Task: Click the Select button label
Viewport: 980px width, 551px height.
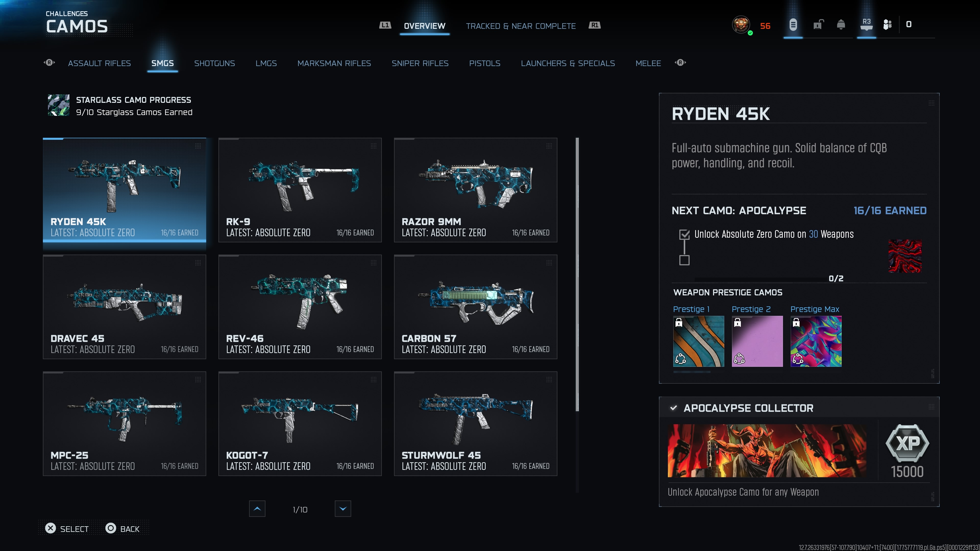Action: [74, 529]
